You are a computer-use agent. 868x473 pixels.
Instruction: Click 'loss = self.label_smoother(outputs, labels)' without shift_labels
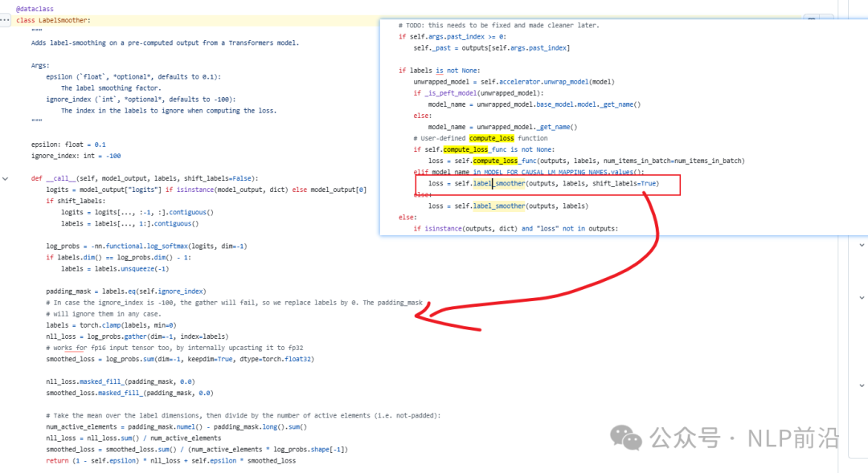coord(508,206)
